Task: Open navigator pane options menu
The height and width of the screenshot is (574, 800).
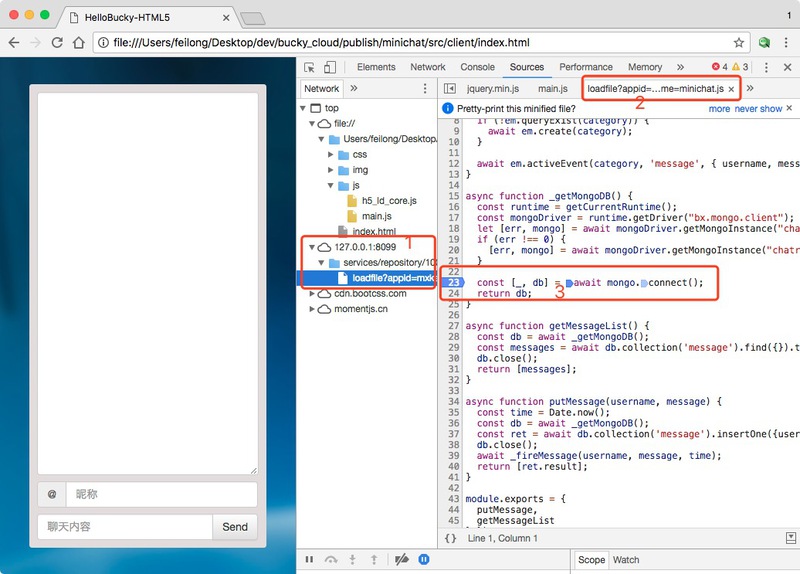Action: point(424,89)
